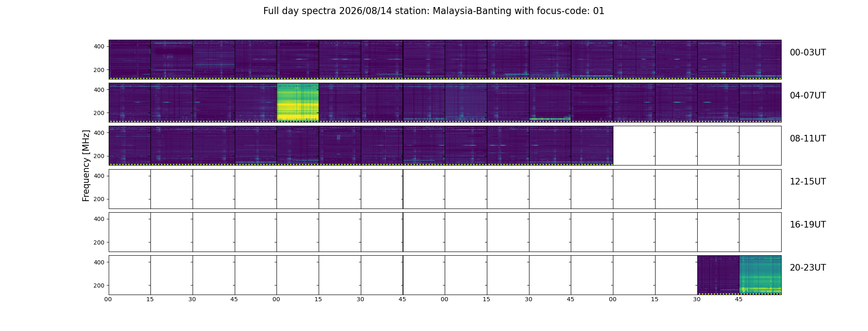The width and height of the screenshot is (868, 331).
Task: Select the '00-03UT' row label
Action: 808,53
